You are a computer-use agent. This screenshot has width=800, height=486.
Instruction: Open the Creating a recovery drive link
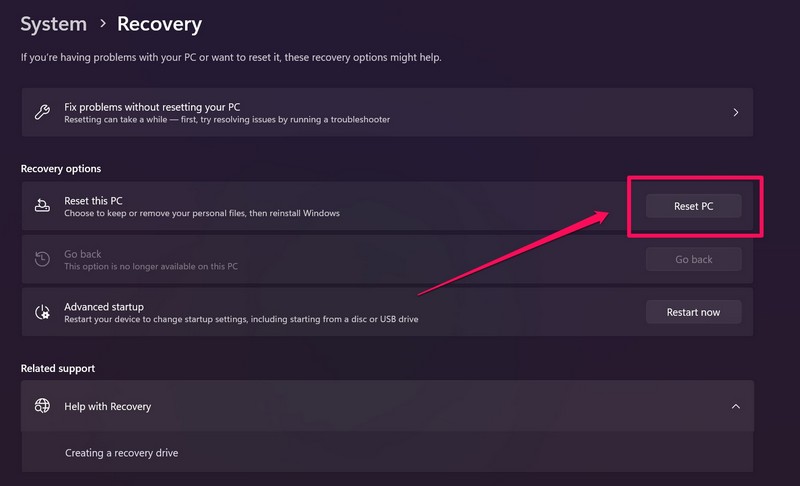click(121, 453)
